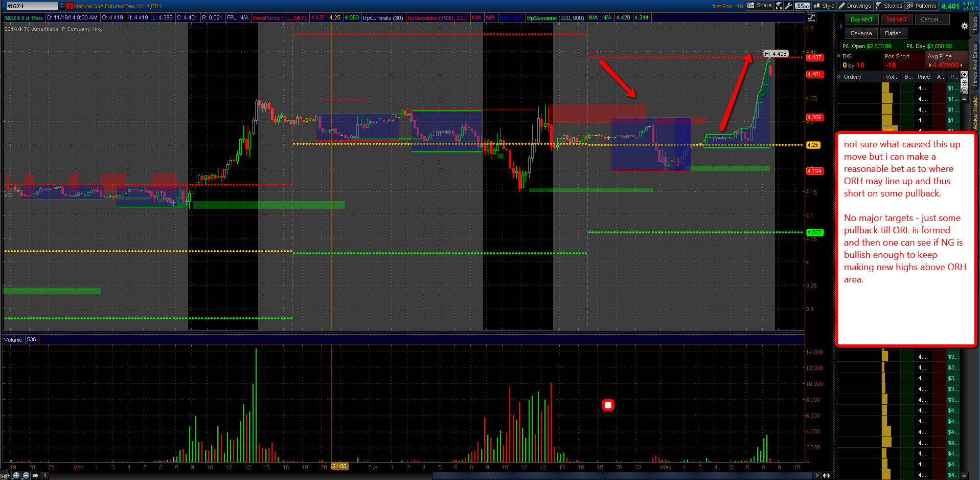Click the /NGZ4 symbol input field
The height and width of the screenshot is (480, 980).
[x=32, y=6]
